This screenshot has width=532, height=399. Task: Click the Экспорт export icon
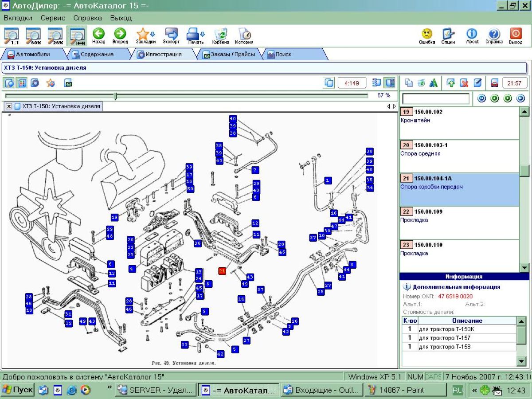click(171, 35)
